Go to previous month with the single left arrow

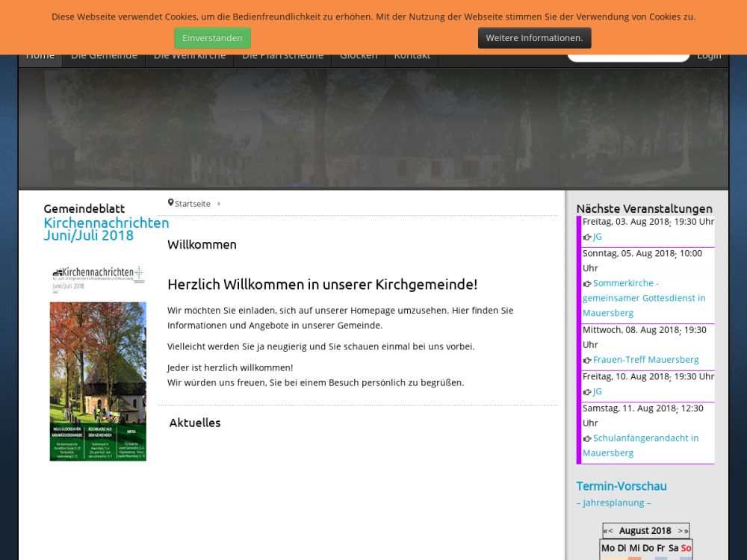tap(611, 531)
